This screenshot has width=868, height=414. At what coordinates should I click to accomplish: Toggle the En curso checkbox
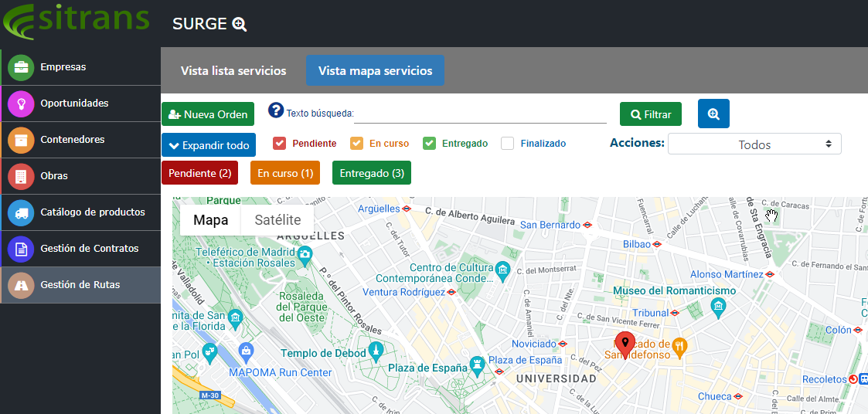pos(356,143)
